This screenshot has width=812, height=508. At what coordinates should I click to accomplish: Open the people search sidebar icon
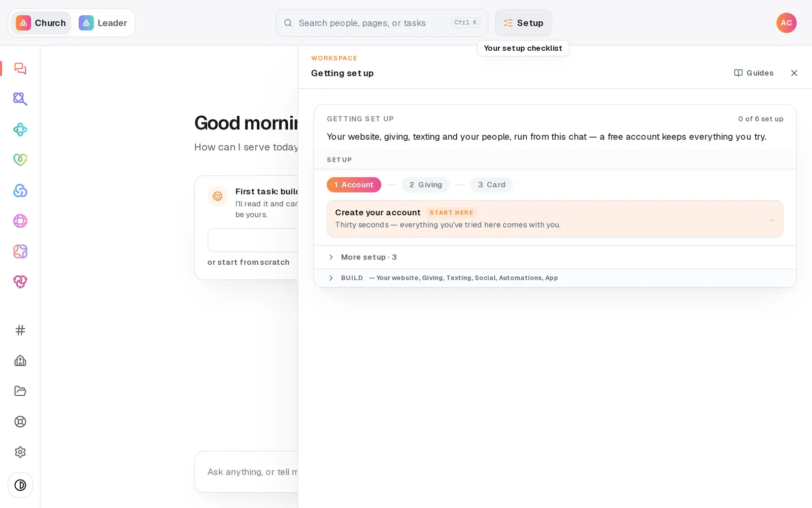point(20,99)
